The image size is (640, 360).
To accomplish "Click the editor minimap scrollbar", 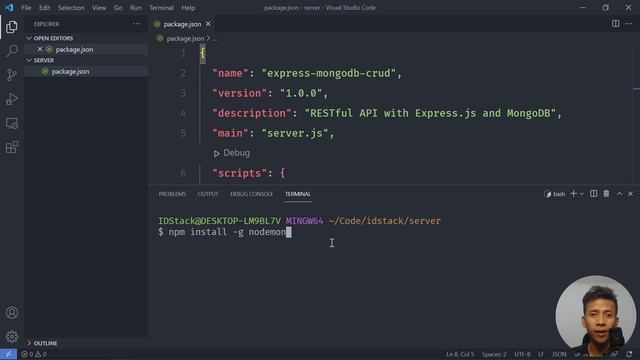I will (x=636, y=114).
